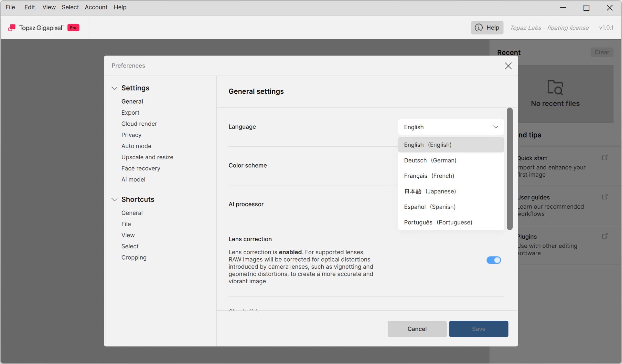Click the browse files folder icon

point(555,87)
